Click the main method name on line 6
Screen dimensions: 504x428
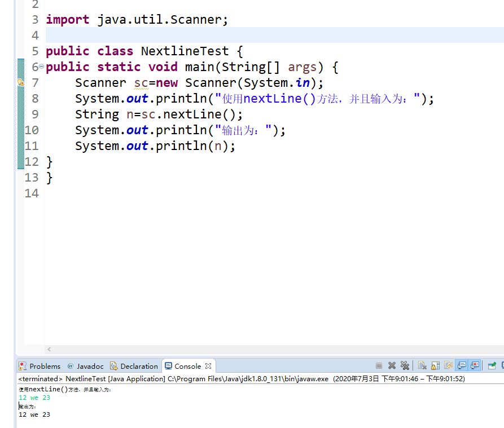tap(200, 67)
